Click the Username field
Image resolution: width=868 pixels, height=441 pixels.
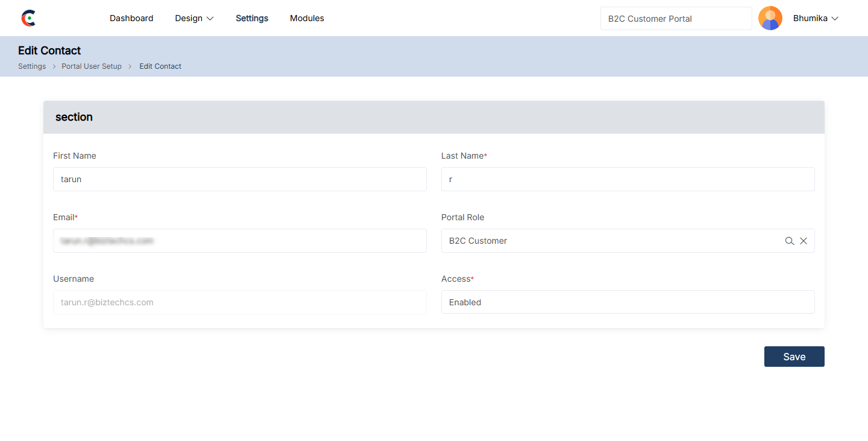[239, 302]
